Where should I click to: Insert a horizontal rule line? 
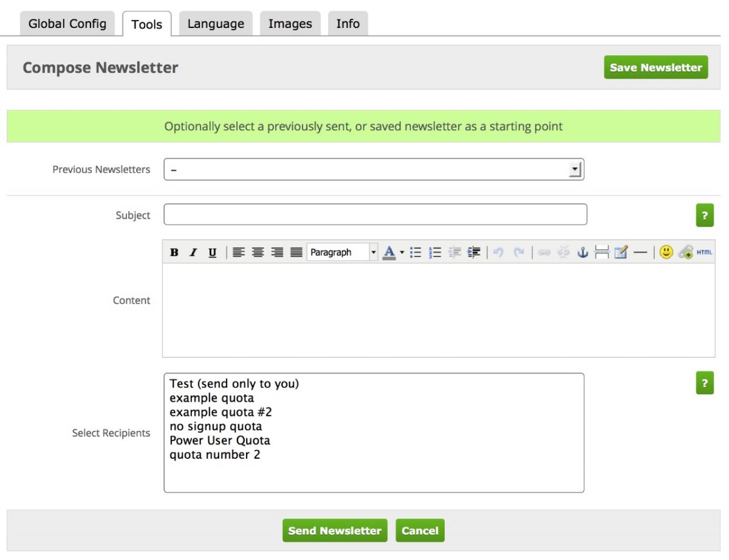tap(640, 252)
